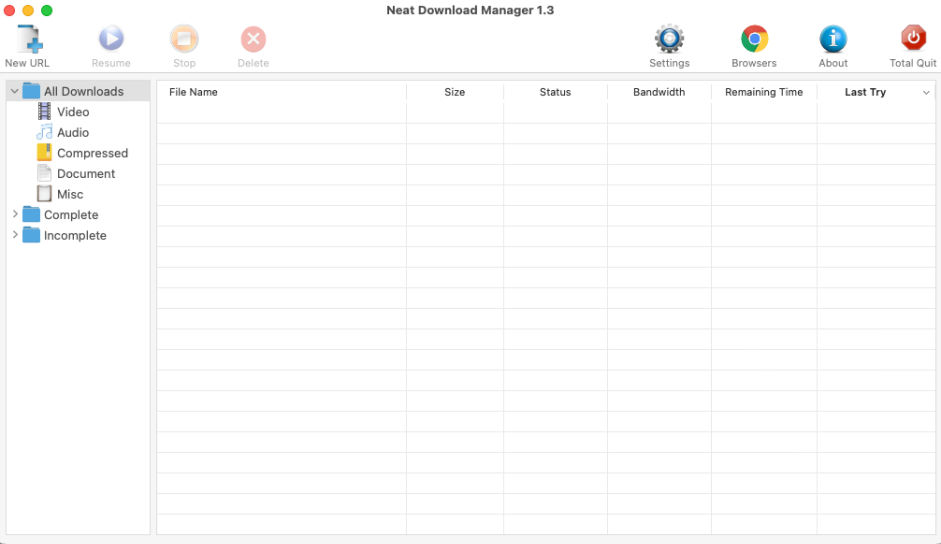Collapse the All Downloads tree node
Image resolution: width=941 pixels, height=544 pixels.
click(15, 92)
